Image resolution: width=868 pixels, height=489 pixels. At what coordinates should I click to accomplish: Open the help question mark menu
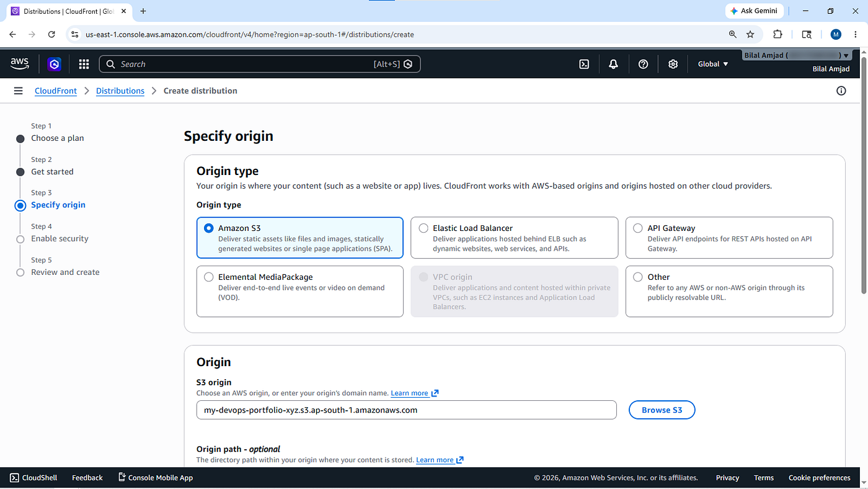[644, 64]
